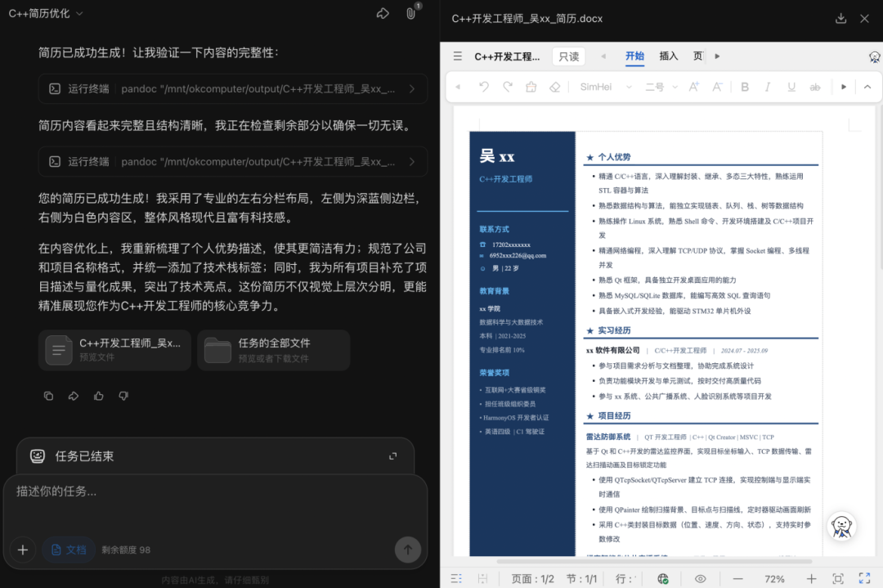883x588 pixels.
Task: Download the resume docx file
Action: coord(840,19)
